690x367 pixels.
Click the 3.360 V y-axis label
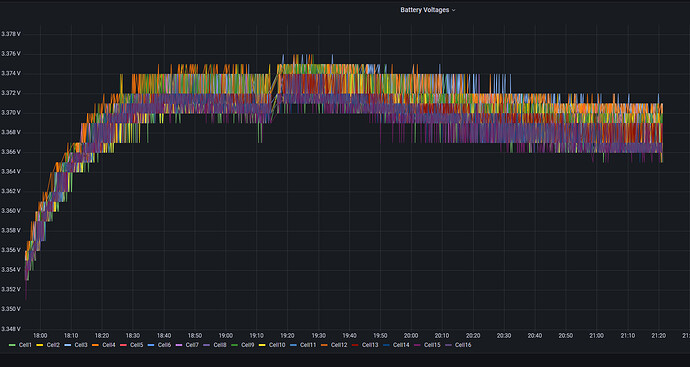coord(11,211)
